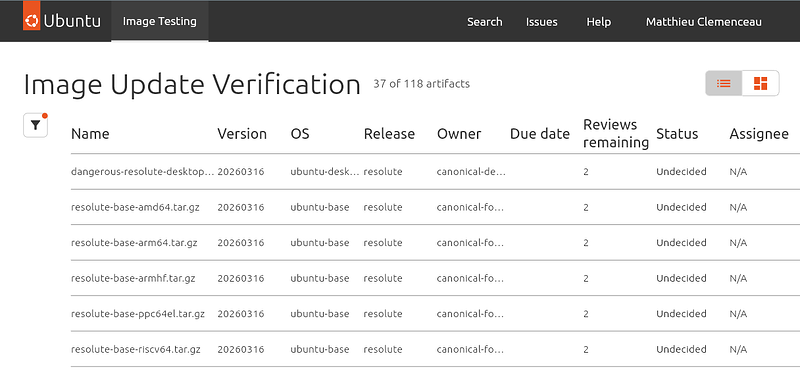
Task: Click the Image Update Verification heading
Action: (192, 84)
